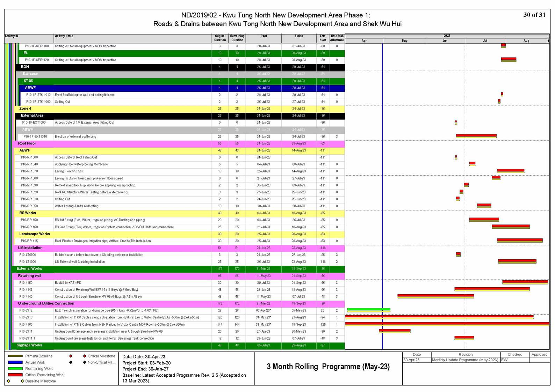Click the May month header in timeline
Image resolution: width=555 pixels, height=392 pixels.
point(404,41)
